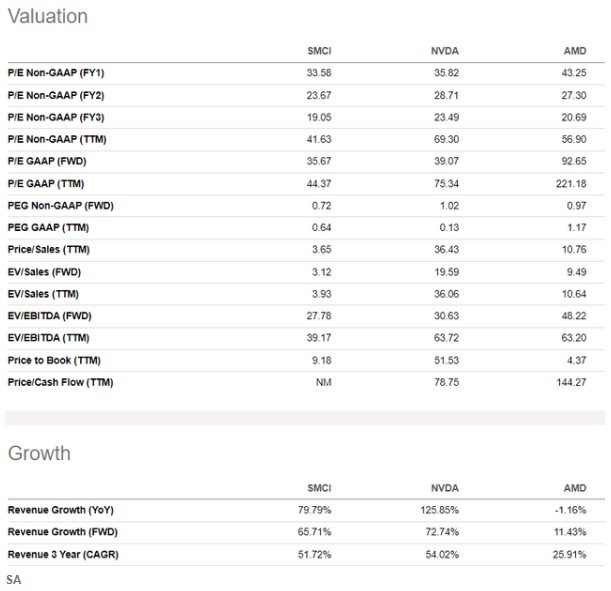Click the SMCI header in Growth table
611x591 pixels.
[x=319, y=488]
